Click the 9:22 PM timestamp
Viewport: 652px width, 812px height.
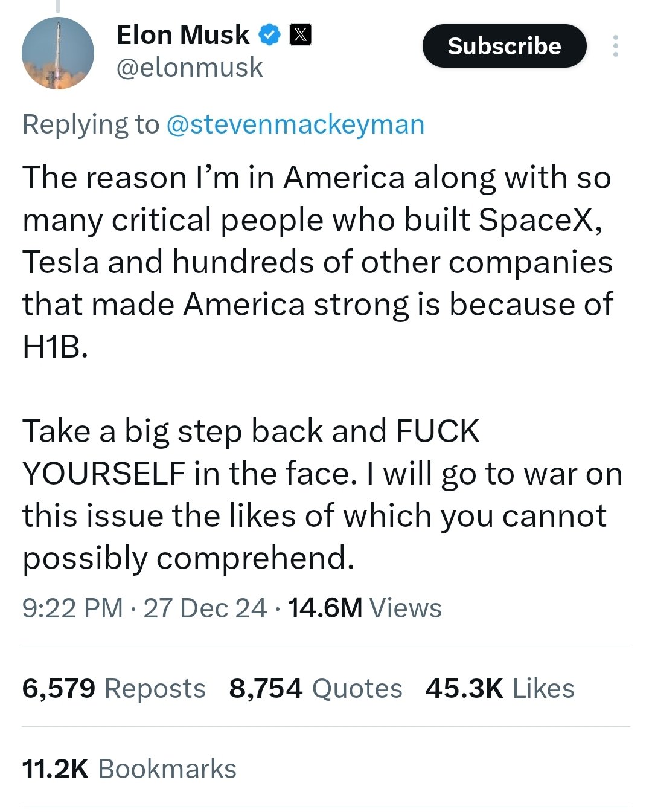coord(72,608)
